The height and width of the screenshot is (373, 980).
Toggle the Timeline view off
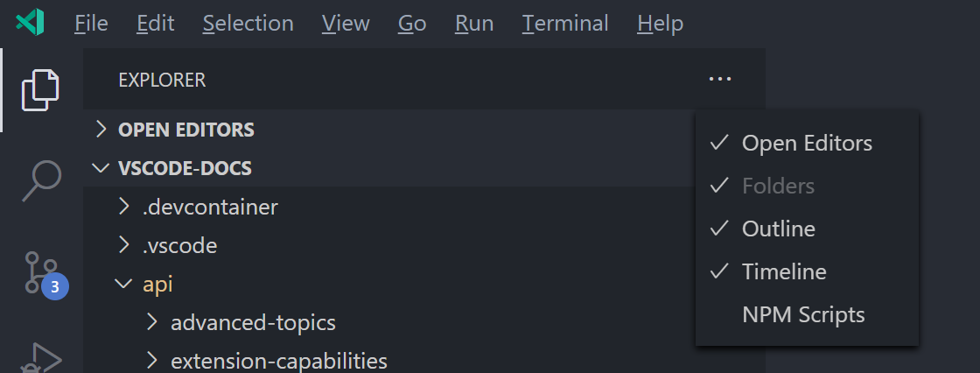coord(783,271)
